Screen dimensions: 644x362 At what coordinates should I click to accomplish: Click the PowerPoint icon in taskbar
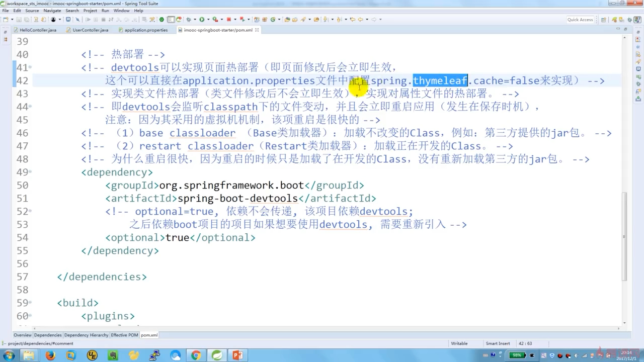pyautogui.click(x=237, y=355)
